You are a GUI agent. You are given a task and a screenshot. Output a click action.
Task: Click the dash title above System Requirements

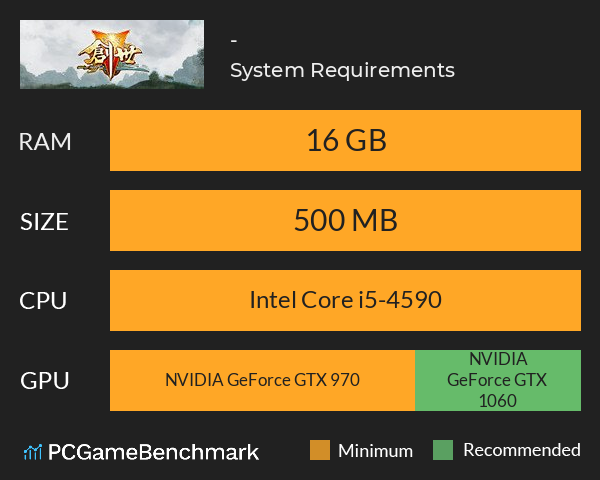pos(234,40)
